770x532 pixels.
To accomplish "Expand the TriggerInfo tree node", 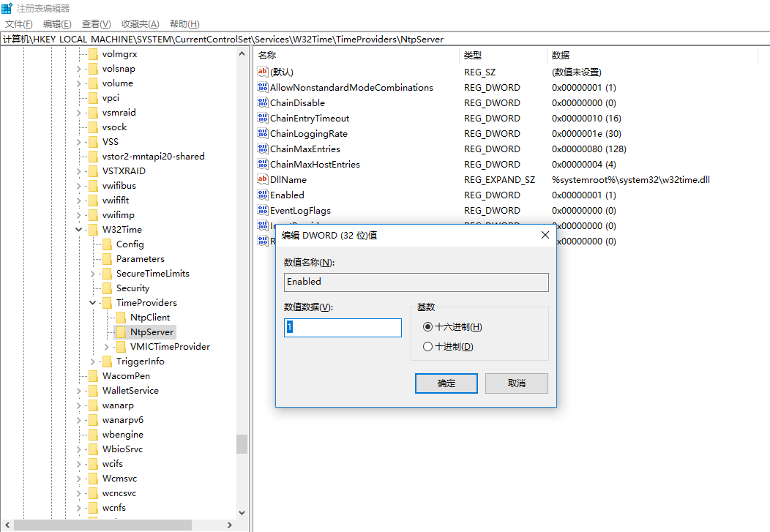I will pos(92,361).
